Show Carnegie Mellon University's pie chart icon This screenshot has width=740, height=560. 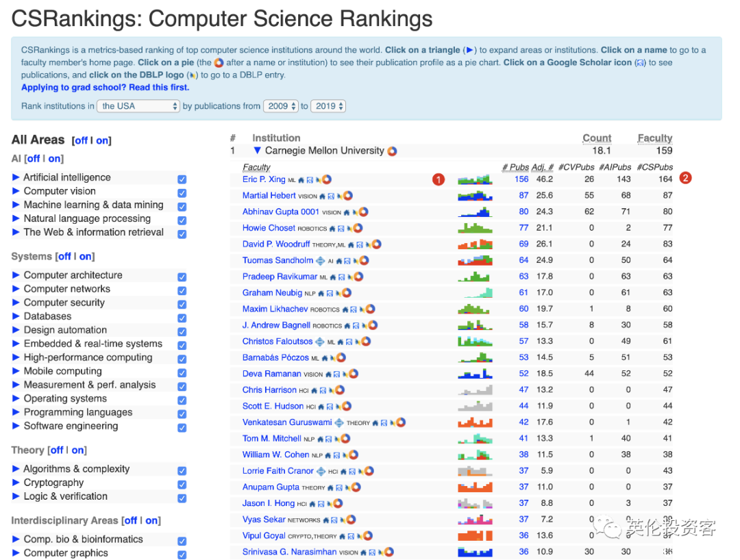point(392,151)
